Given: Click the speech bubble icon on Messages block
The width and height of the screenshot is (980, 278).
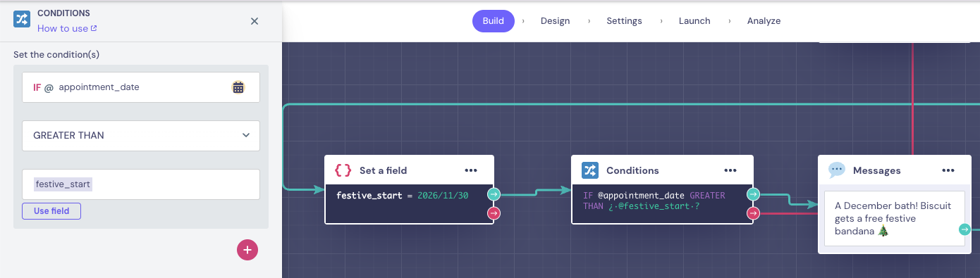Looking at the screenshot, I should [837, 170].
